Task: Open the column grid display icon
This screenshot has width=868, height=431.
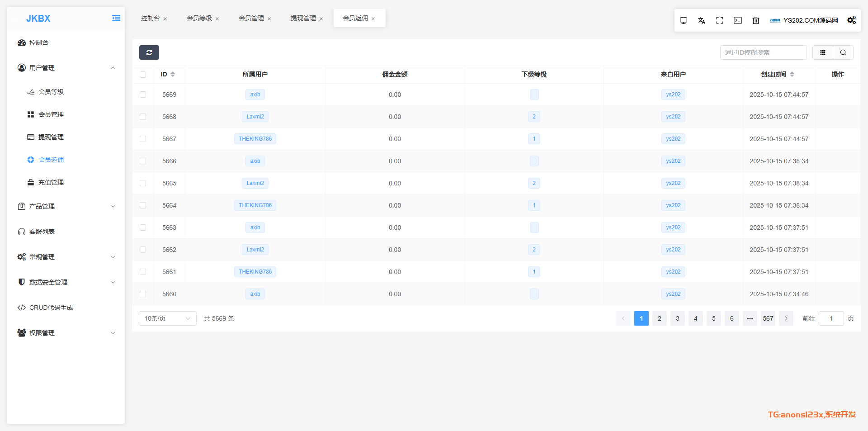Action: [822, 52]
